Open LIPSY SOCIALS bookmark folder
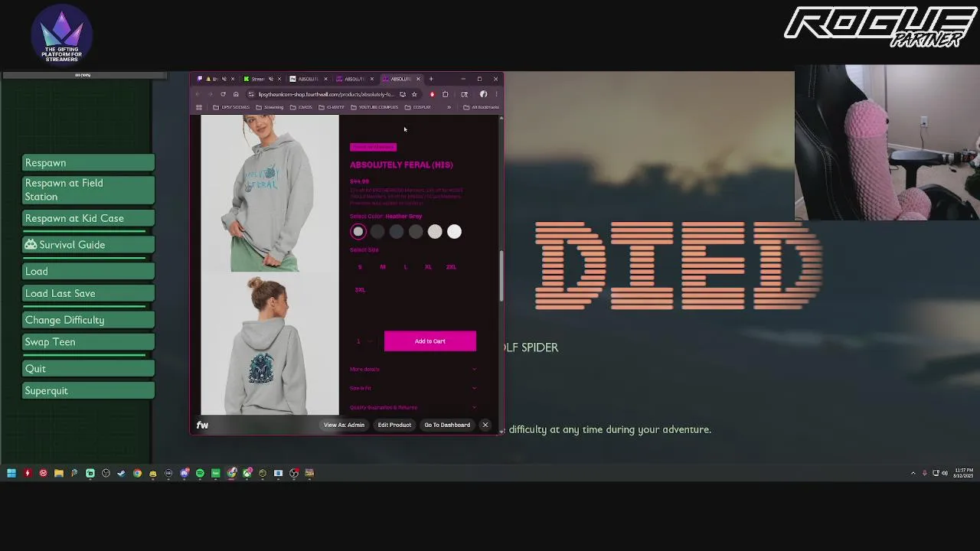Viewport: 980px width, 551px height. (231, 107)
